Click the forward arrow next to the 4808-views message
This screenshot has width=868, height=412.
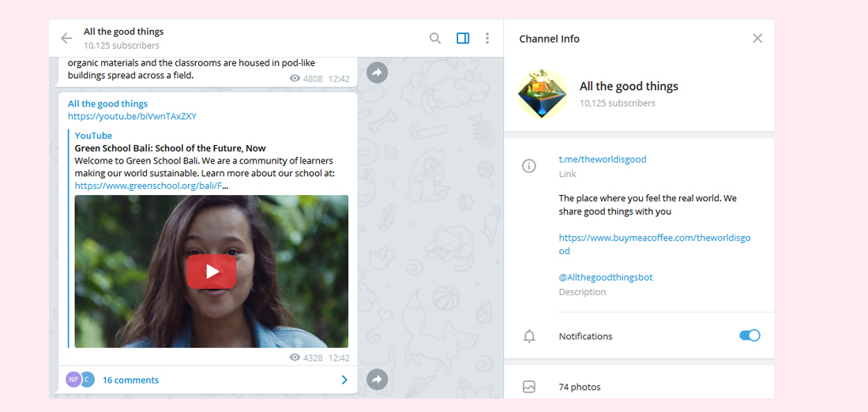[x=377, y=73]
